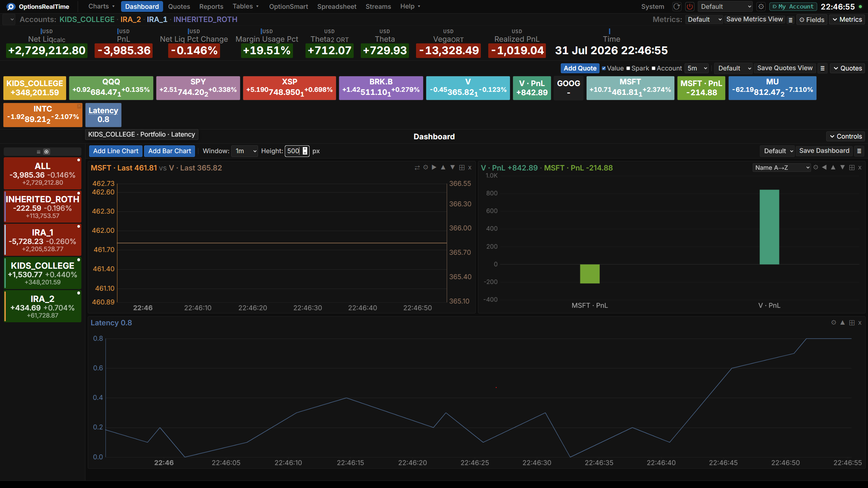Switch accounts sidebar to list layout icon

(x=39, y=152)
